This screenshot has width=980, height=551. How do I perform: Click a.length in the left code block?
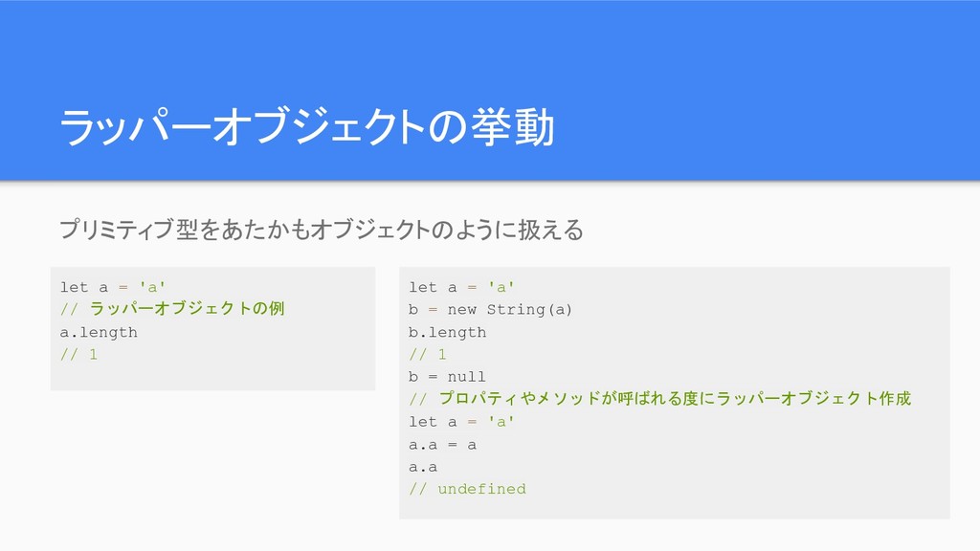tap(99, 332)
